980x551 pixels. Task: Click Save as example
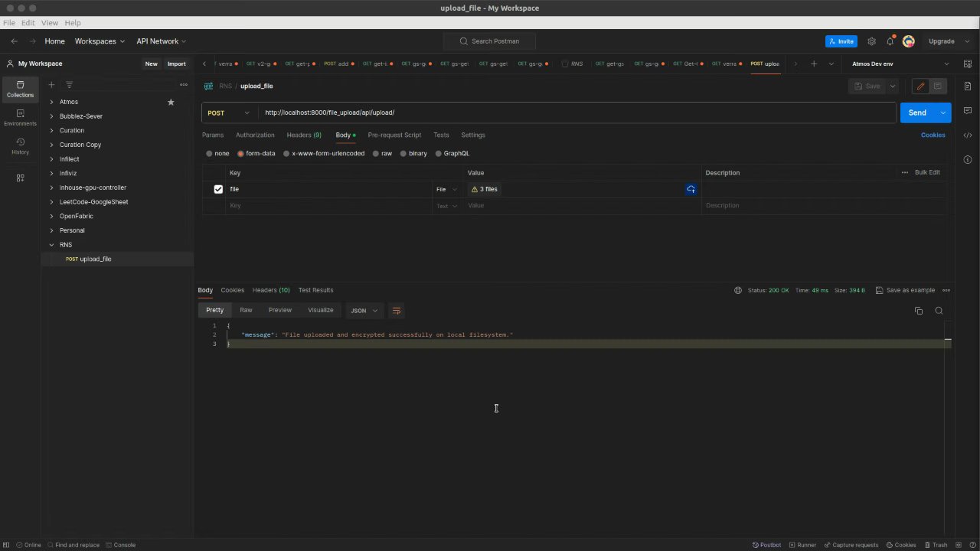905,291
